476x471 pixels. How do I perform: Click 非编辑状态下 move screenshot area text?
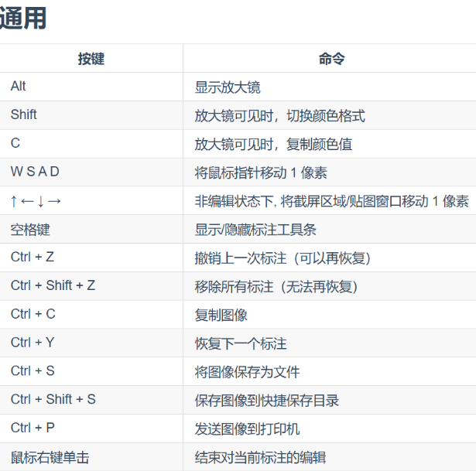pyautogui.click(x=332, y=201)
